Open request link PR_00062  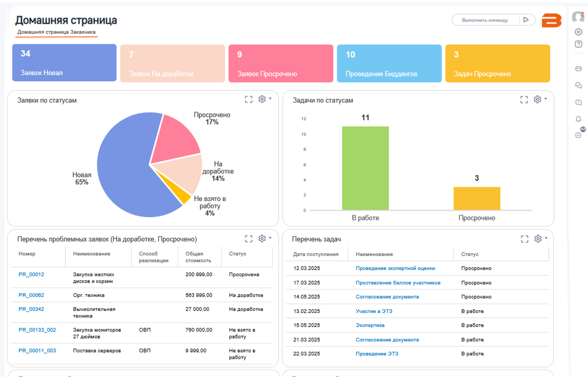[x=31, y=295]
